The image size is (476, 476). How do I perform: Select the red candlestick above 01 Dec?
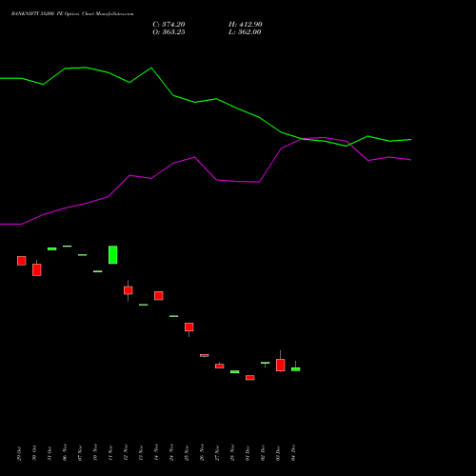250,378
